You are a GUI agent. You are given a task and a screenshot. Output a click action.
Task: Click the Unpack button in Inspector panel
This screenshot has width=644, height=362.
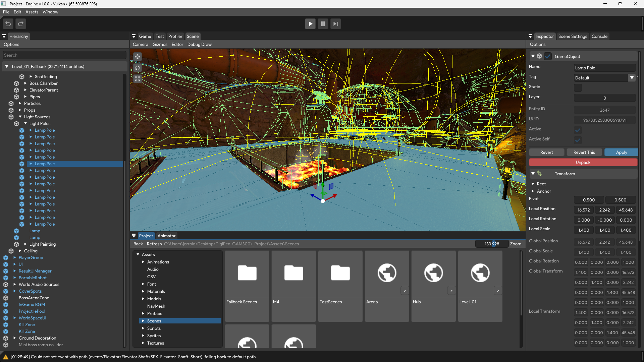(583, 162)
